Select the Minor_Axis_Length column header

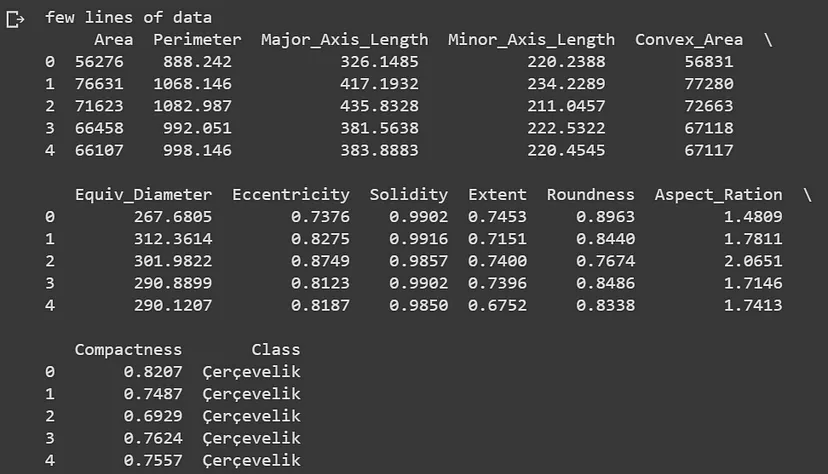pos(531,40)
